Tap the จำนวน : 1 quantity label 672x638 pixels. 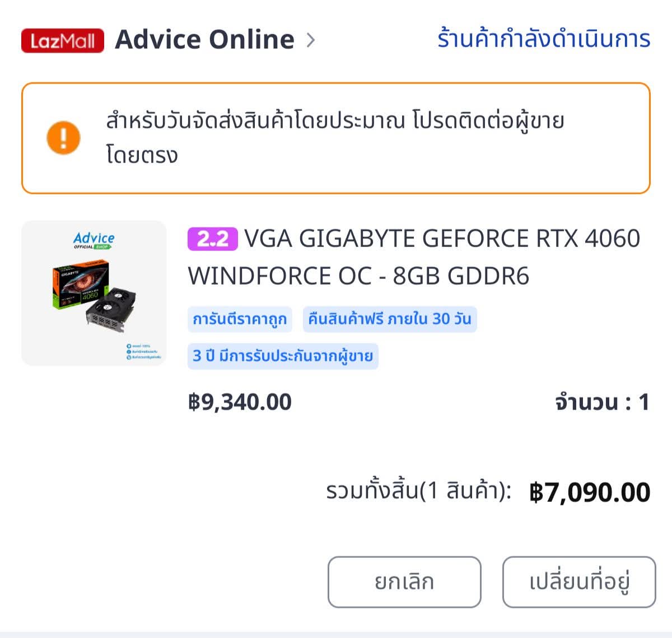point(603,402)
